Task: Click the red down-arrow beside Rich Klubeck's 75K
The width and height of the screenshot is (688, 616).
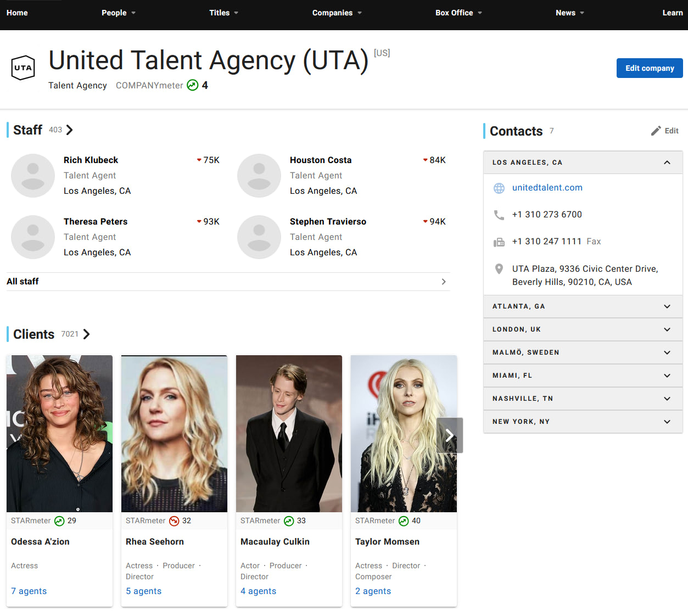Action: (199, 160)
